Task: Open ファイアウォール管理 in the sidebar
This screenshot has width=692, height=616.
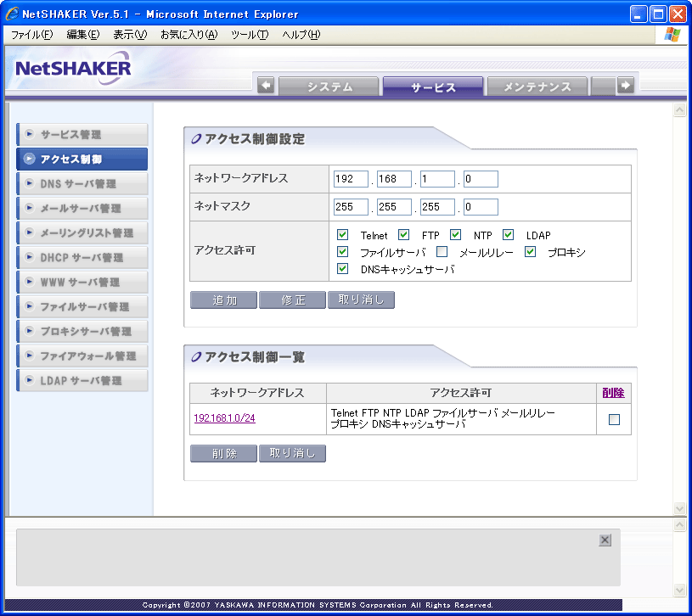Action: [82, 356]
